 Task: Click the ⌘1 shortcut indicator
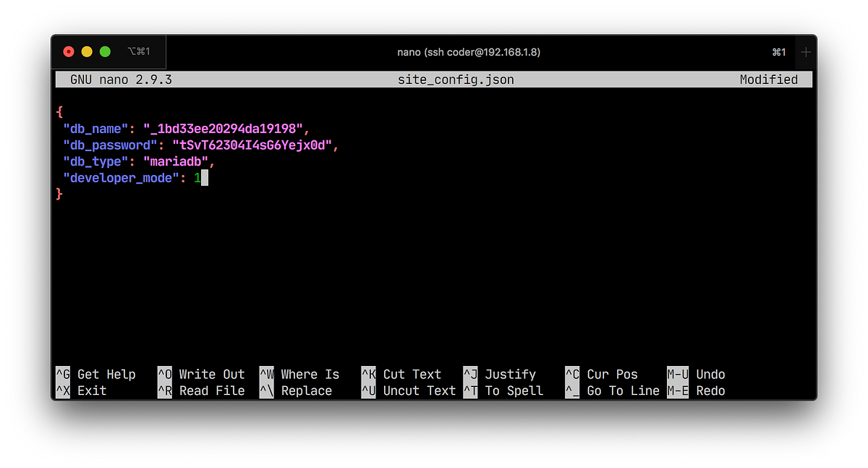pyautogui.click(x=779, y=52)
